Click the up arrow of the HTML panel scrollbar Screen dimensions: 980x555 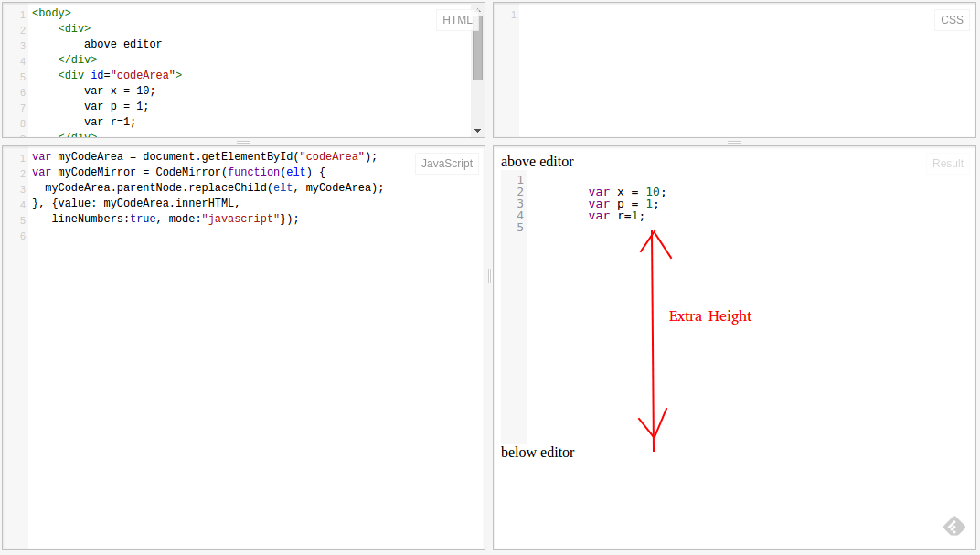click(x=477, y=9)
